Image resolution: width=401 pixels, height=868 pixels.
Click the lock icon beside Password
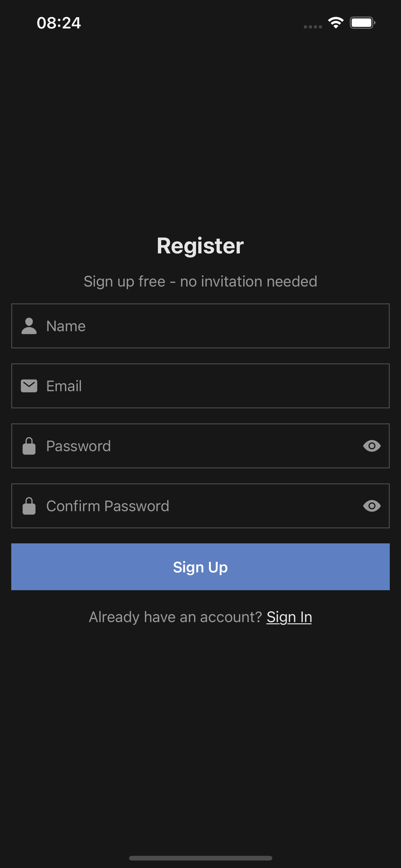[x=29, y=446]
